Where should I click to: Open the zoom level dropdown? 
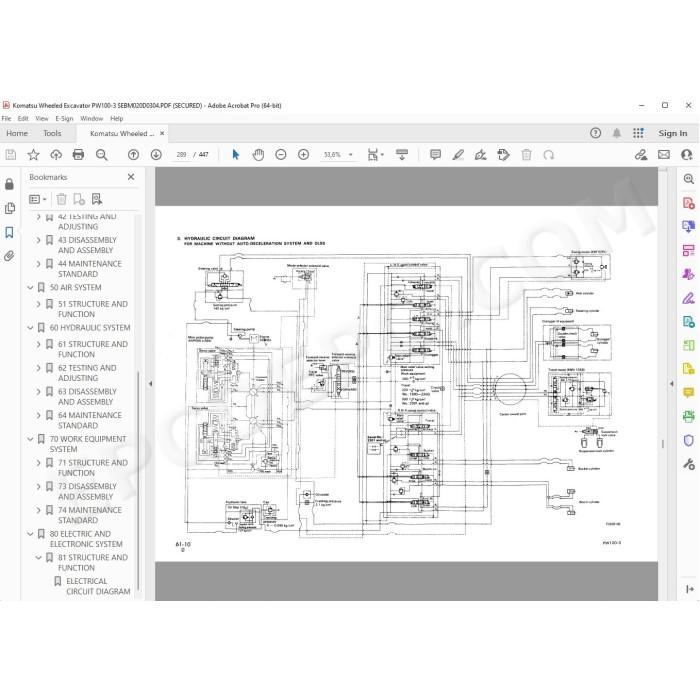click(x=350, y=154)
